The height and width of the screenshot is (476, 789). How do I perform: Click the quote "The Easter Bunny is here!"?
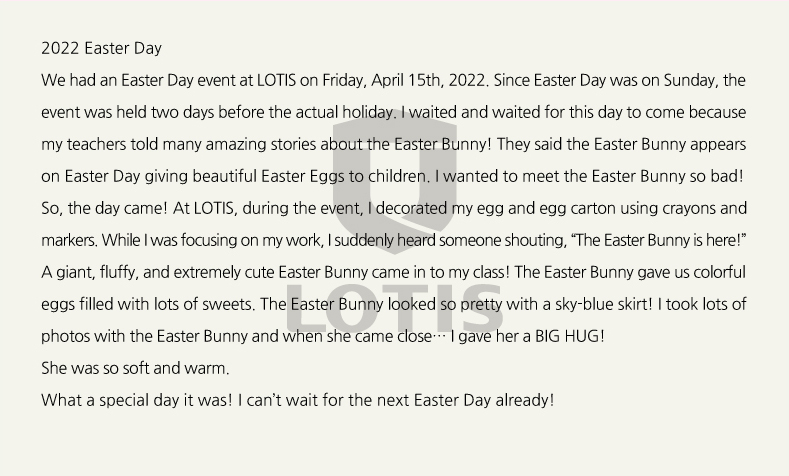pyautogui.click(x=658, y=240)
